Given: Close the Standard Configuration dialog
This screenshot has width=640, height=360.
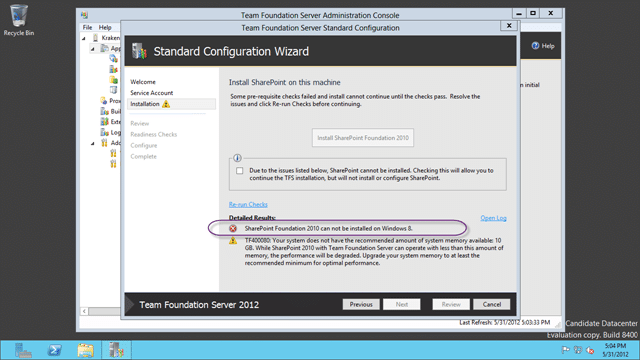Looking at the screenshot, I should click(x=509, y=26).
